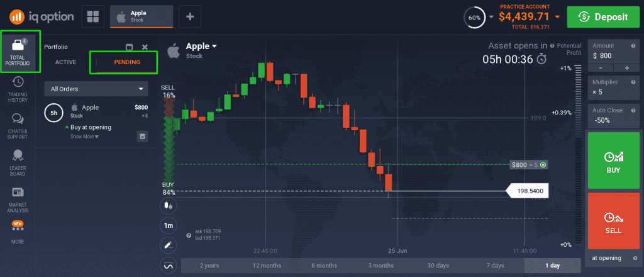Open the indicators wave icon
Screen dimensions: 644x277
(x=169, y=266)
